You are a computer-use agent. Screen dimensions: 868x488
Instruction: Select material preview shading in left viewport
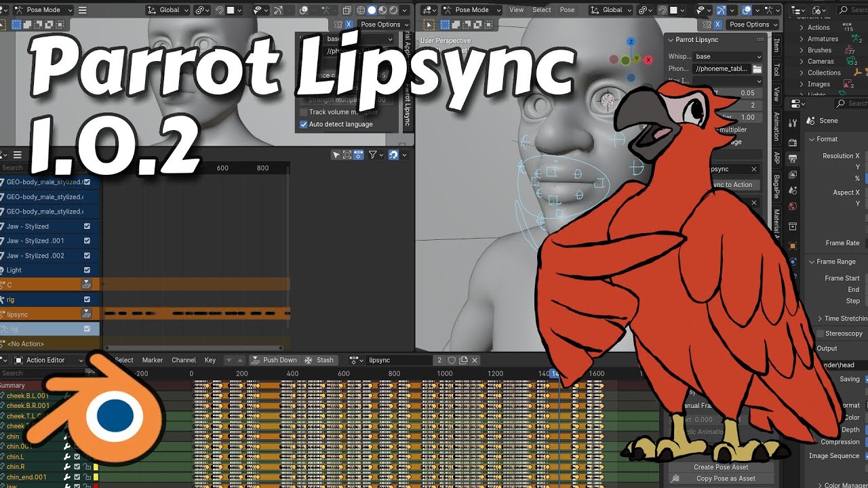[382, 10]
